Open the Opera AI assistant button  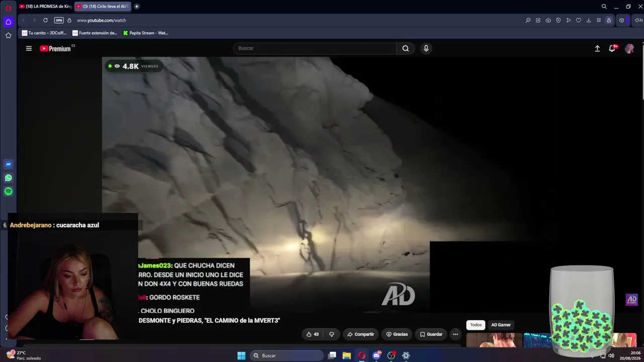click(638, 20)
